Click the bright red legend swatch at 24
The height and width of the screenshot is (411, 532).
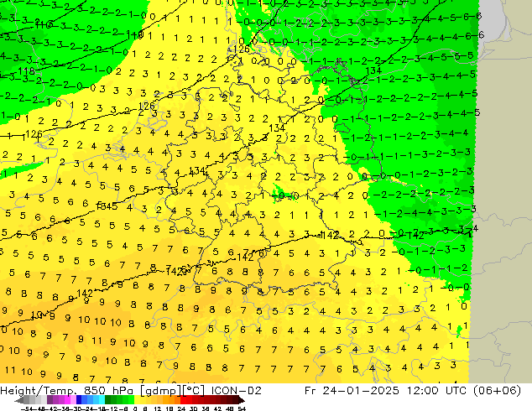point(183,399)
